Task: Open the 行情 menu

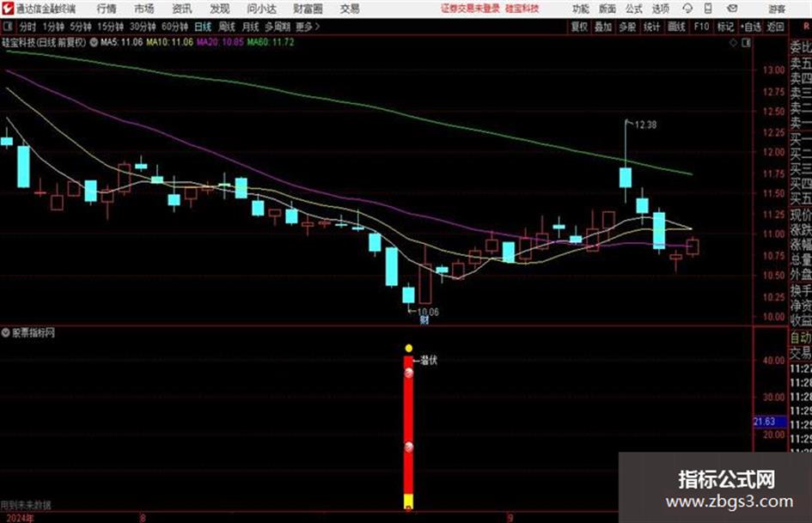Action: point(107,9)
